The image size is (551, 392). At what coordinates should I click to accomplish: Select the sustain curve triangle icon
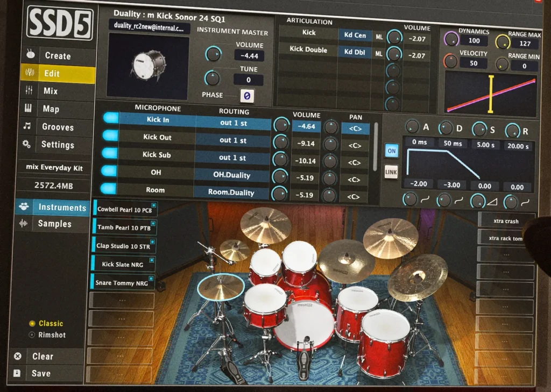pyautogui.click(x=492, y=201)
